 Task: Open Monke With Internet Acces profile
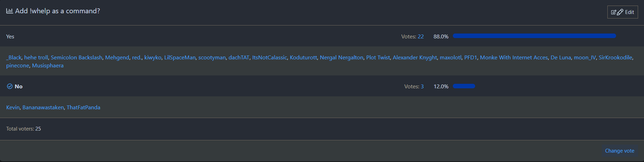coord(514,58)
